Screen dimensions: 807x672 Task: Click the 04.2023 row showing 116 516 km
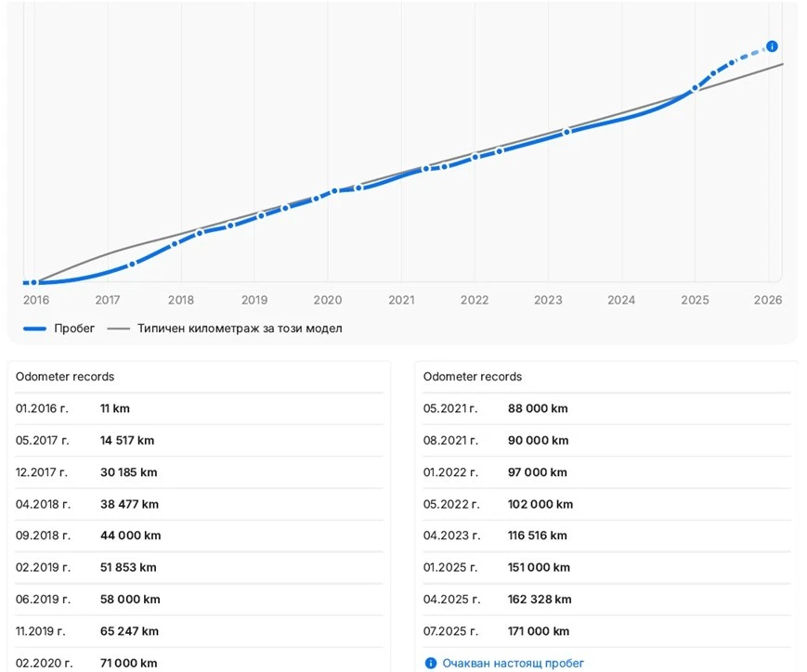(x=605, y=536)
